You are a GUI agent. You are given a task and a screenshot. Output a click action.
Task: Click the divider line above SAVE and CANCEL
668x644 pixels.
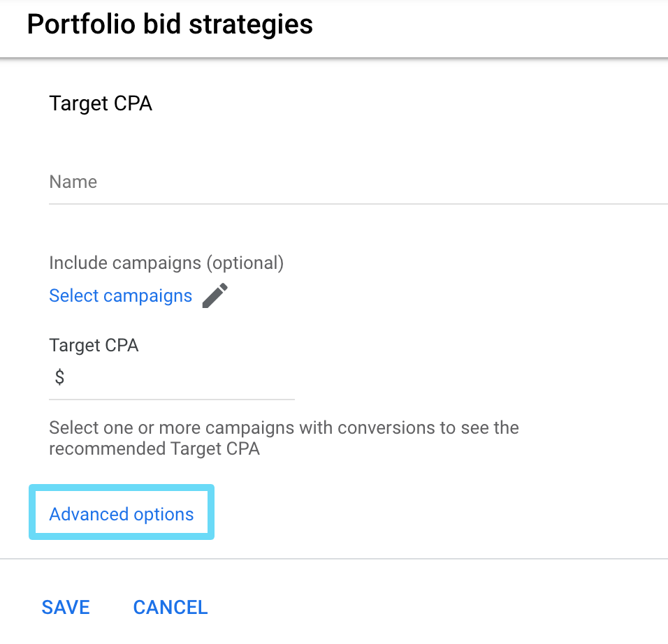pos(334,559)
